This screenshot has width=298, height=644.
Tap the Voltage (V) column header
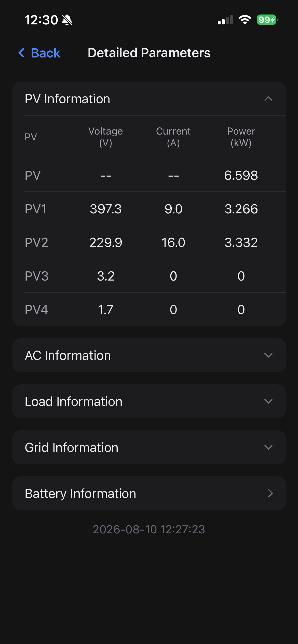tap(106, 137)
